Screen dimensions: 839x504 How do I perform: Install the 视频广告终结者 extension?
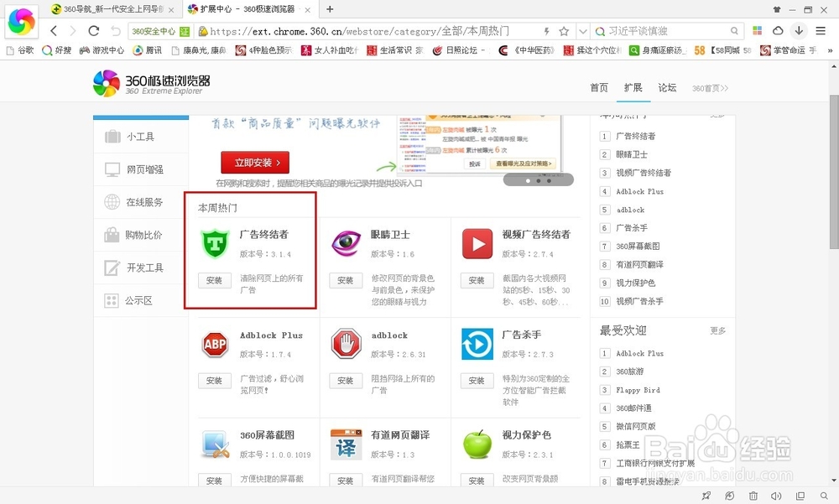point(477,280)
